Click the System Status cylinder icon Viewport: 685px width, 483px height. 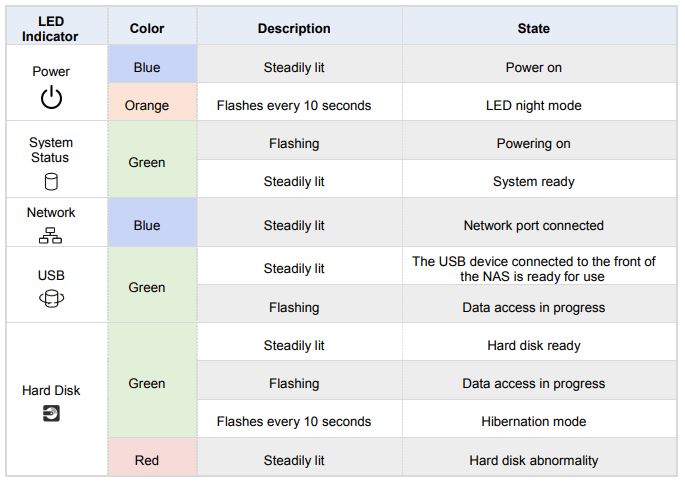(51, 182)
